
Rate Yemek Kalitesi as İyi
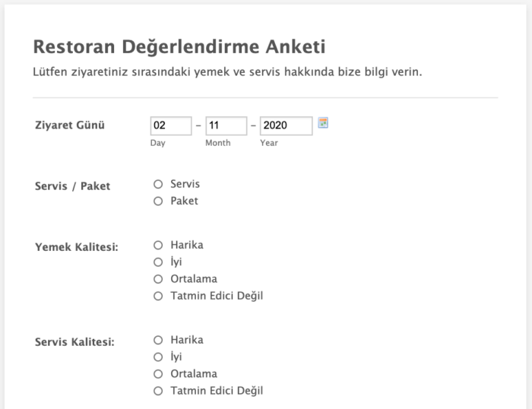pos(158,262)
